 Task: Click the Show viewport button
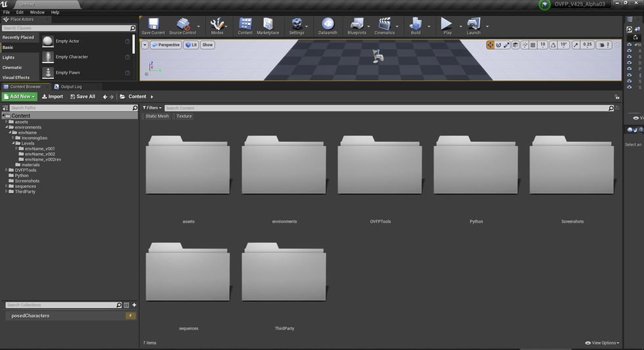coord(208,45)
